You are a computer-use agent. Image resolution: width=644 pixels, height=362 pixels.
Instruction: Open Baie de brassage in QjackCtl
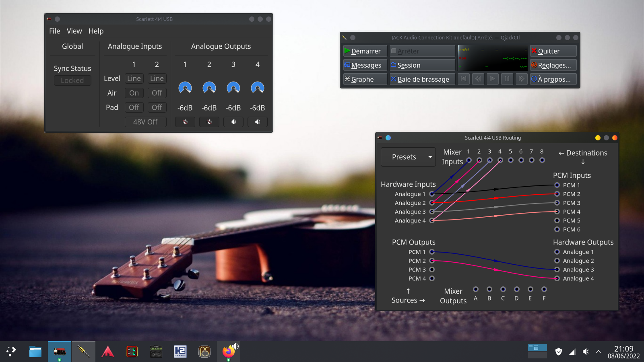(422, 79)
